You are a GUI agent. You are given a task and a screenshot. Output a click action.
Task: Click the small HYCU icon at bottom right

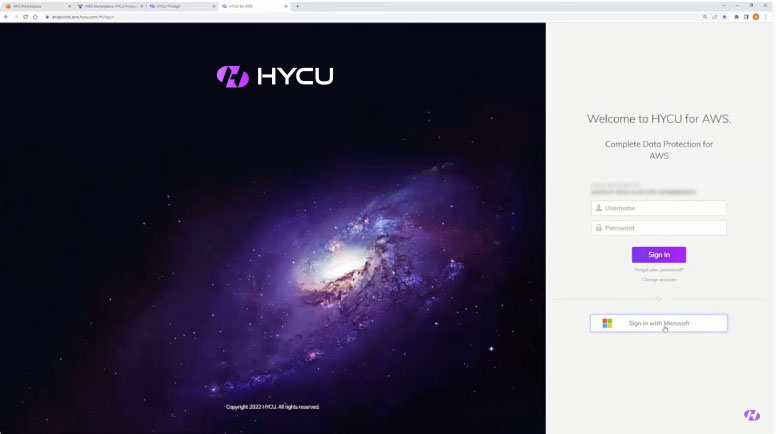(x=752, y=415)
